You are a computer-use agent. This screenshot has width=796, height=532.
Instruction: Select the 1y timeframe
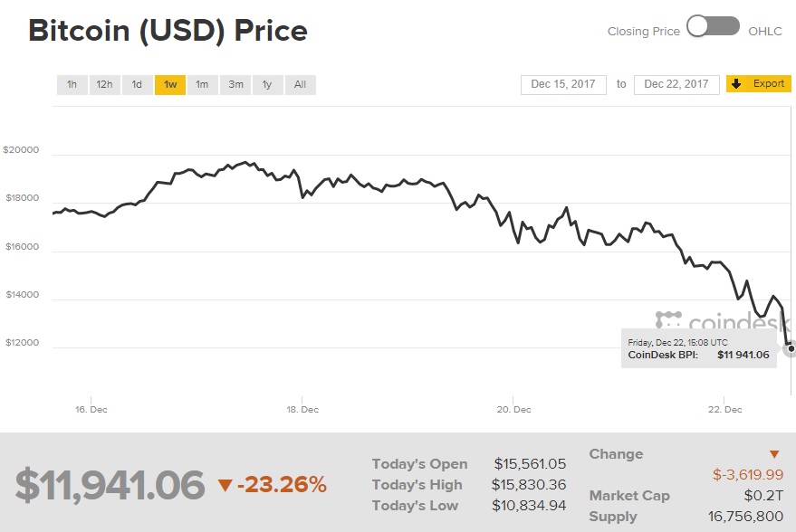click(267, 84)
